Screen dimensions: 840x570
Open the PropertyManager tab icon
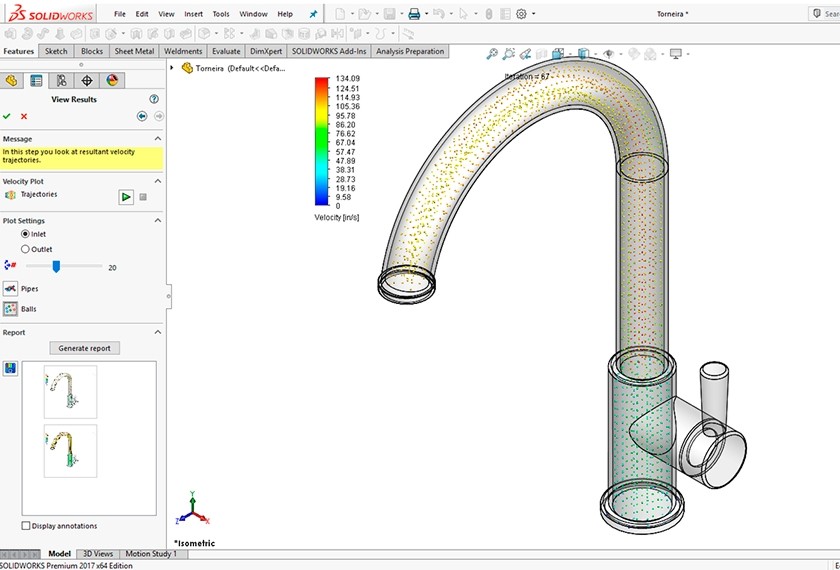[36, 80]
